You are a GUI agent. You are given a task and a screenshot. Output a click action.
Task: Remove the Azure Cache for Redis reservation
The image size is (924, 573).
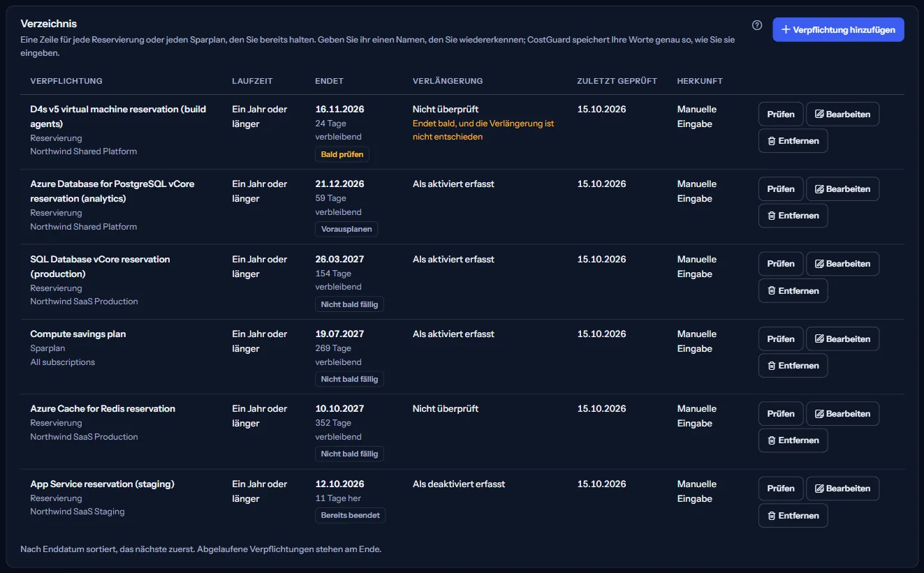click(793, 440)
